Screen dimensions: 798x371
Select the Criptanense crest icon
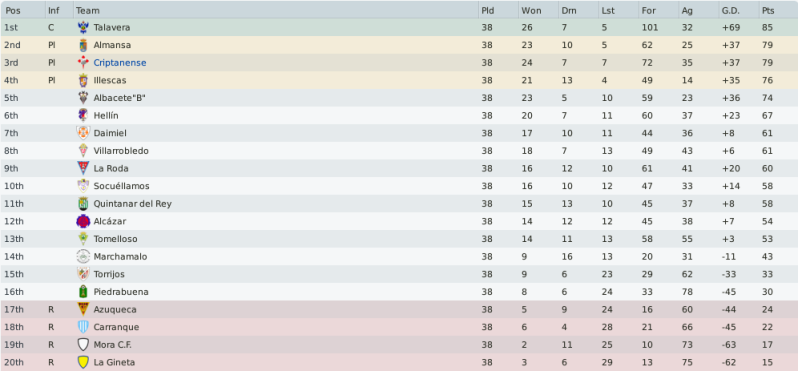pos(83,63)
